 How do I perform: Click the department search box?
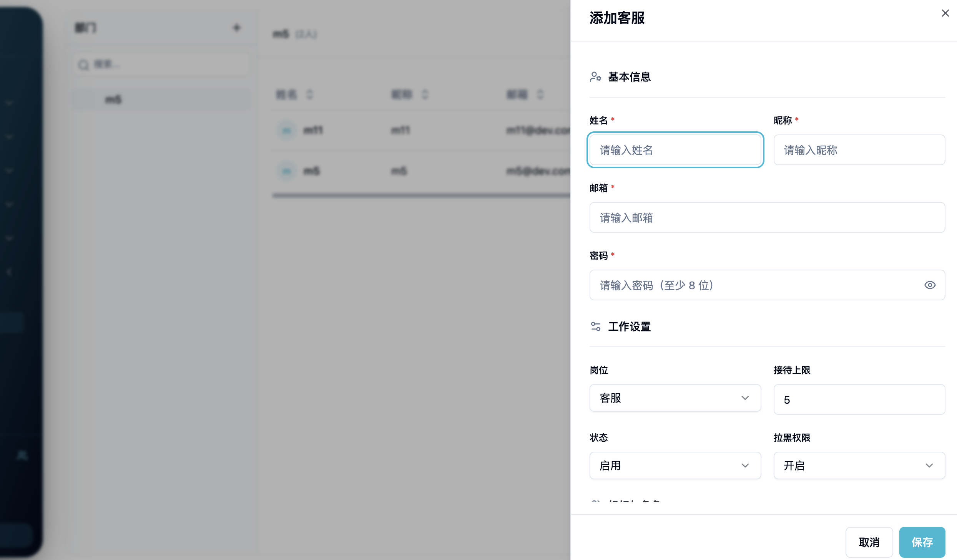pos(161,64)
